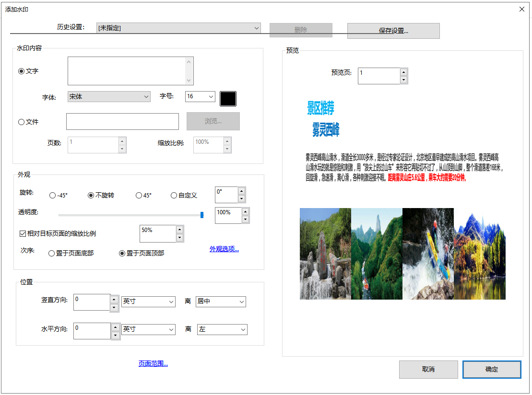532x395 pixels.
Task: Click the 竖直方向 offset value field
Action: pos(92,302)
